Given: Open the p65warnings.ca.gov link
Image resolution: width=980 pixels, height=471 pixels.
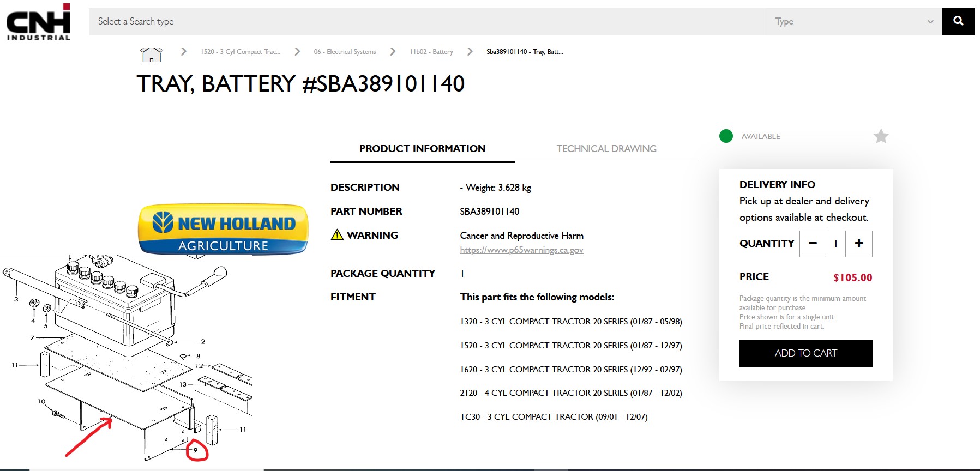Looking at the screenshot, I should pyautogui.click(x=521, y=250).
